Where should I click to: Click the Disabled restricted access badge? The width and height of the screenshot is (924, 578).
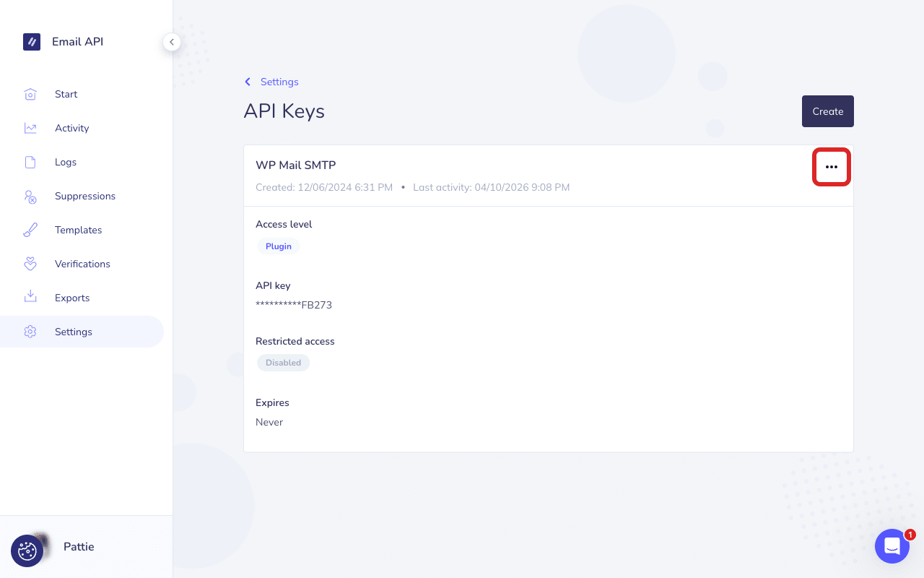pyautogui.click(x=283, y=363)
